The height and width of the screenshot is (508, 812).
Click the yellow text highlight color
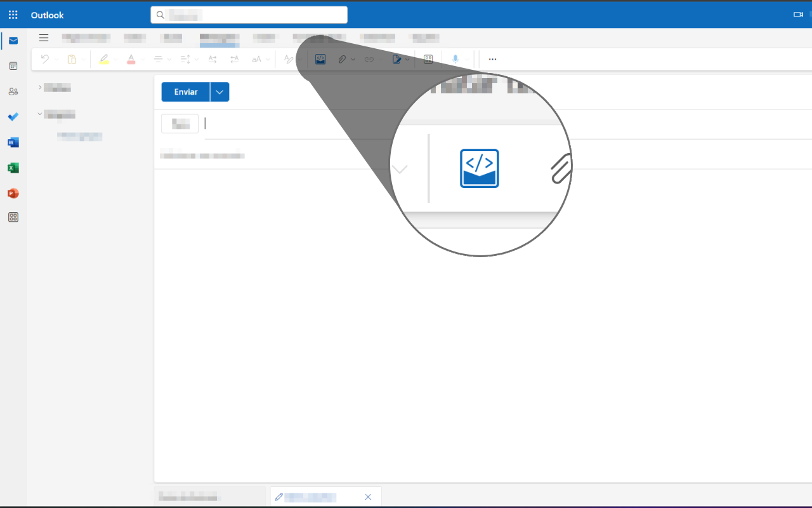[104, 59]
